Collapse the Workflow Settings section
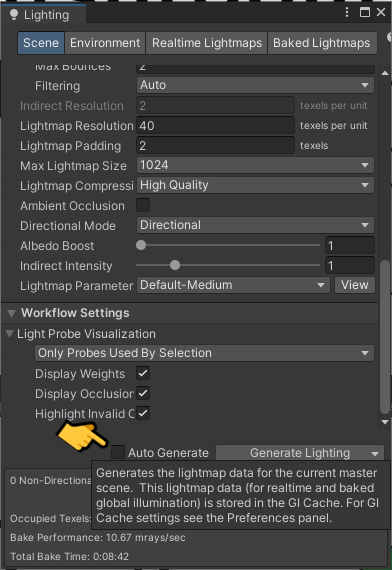The height and width of the screenshot is (570, 392). pyautogui.click(x=12, y=313)
